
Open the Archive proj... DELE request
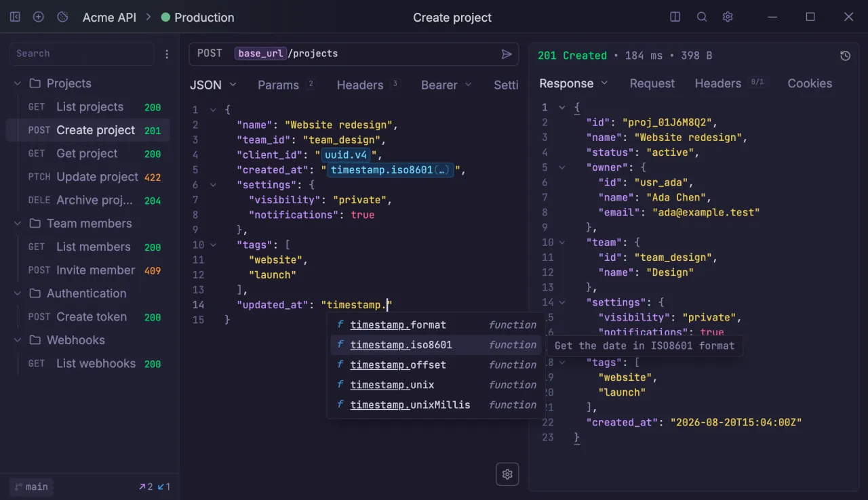(88, 201)
